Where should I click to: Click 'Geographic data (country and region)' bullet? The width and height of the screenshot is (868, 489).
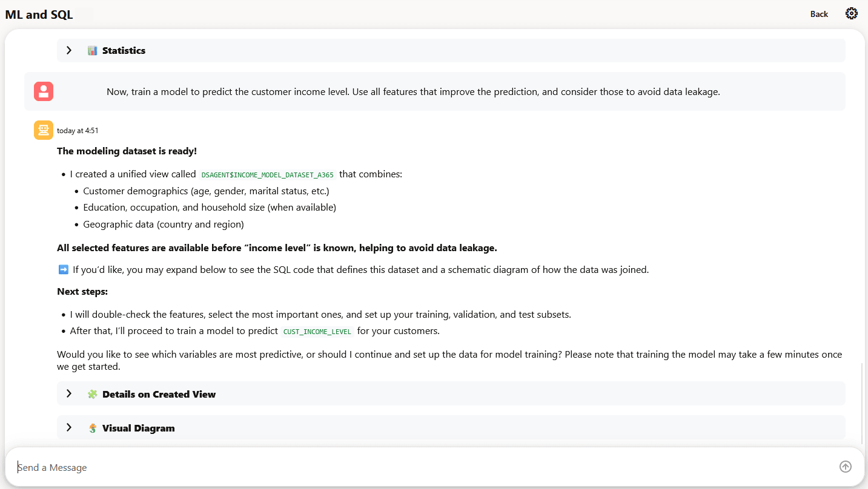coord(164,225)
